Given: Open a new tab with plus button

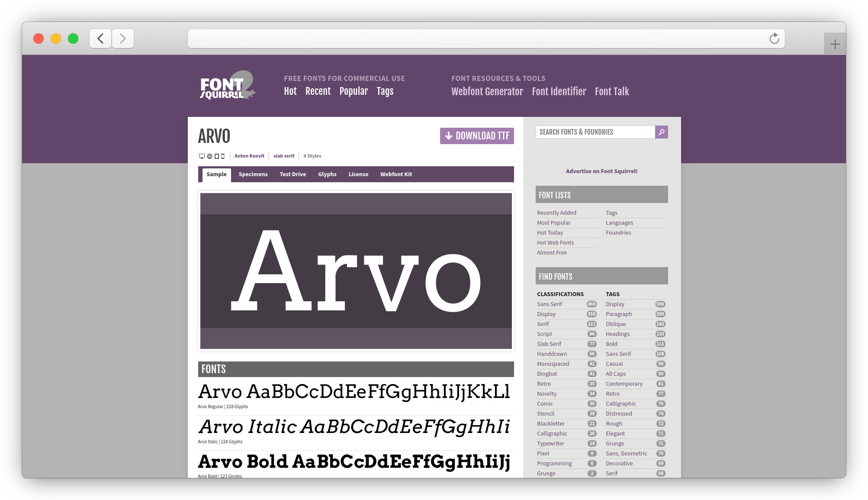Looking at the screenshot, I should pos(835,44).
